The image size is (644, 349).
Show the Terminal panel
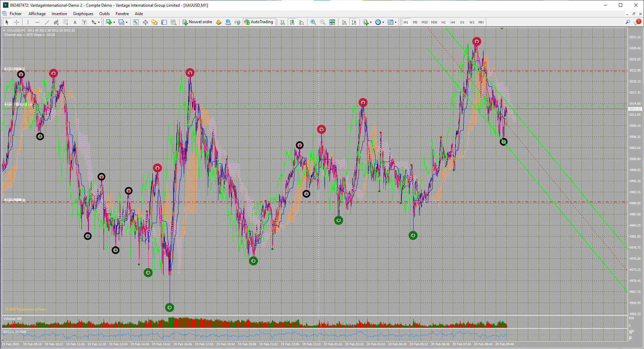164,22
